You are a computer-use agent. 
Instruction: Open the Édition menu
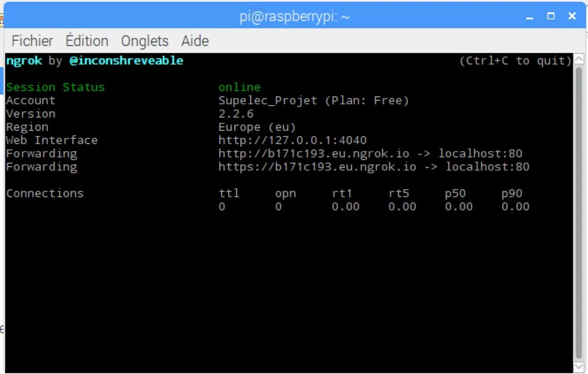point(87,41)
